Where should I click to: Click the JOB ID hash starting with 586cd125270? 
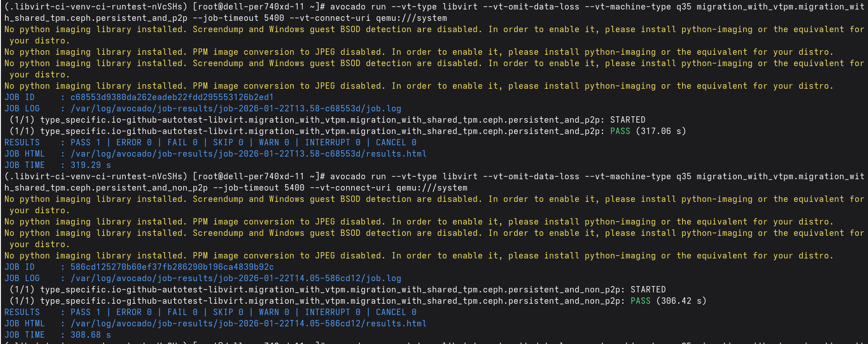pos(172,267)
